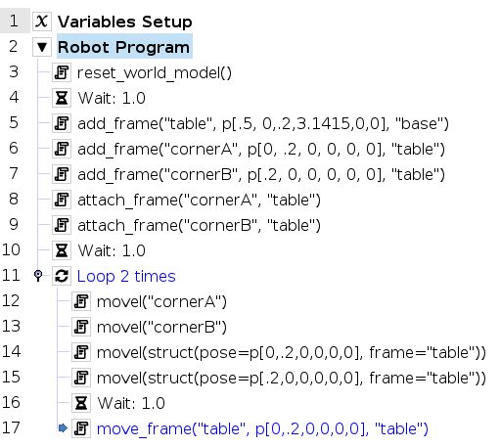Click the blue current-line arrow marker on line 17
The image size is (500, 448).
coord(63,427)
